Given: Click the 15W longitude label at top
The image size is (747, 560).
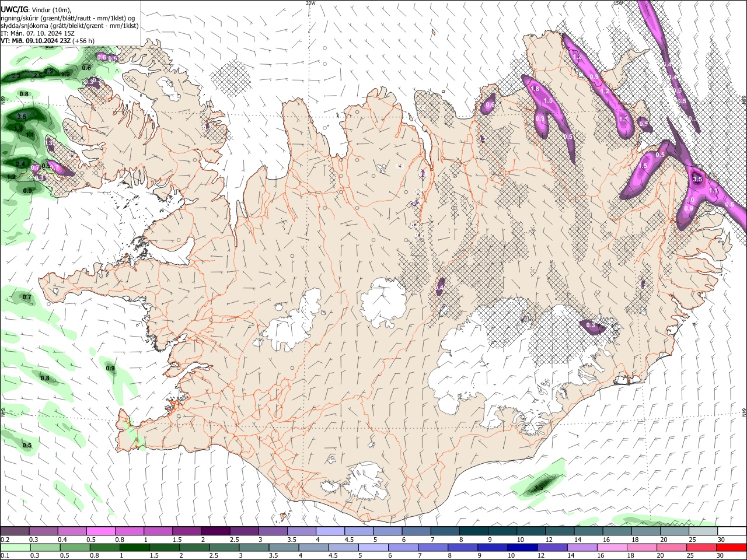Looking at the screenshot, I should [618, 3].
